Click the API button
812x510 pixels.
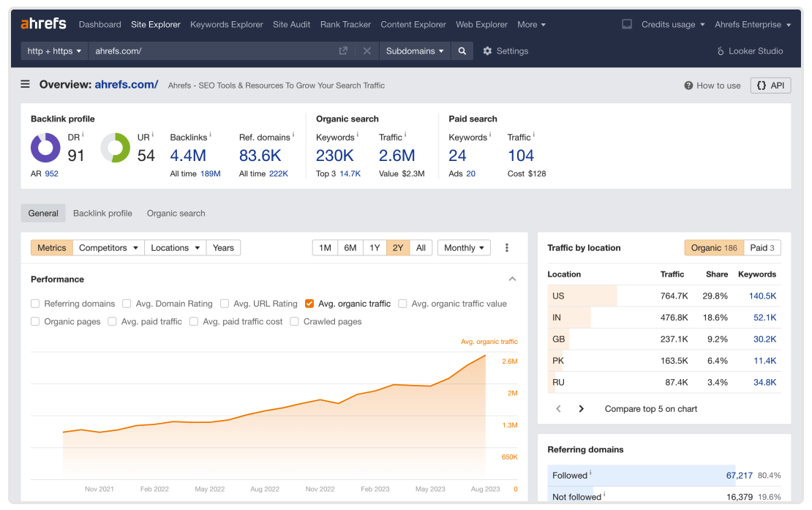click(x=770, y=86)
